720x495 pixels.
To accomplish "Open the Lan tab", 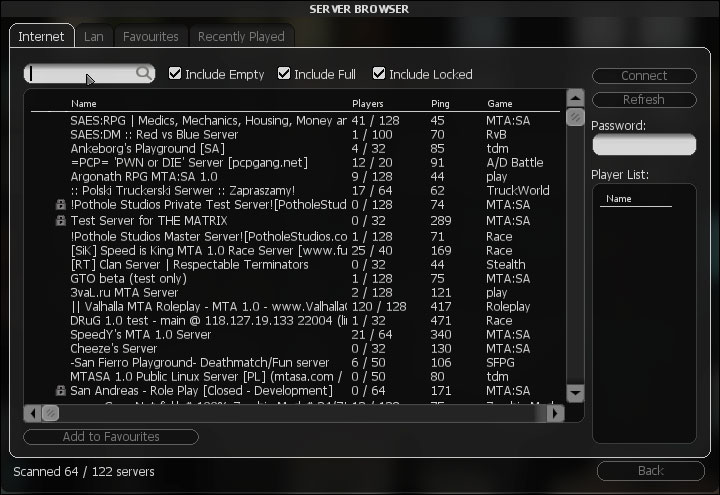I will (94, 36).
